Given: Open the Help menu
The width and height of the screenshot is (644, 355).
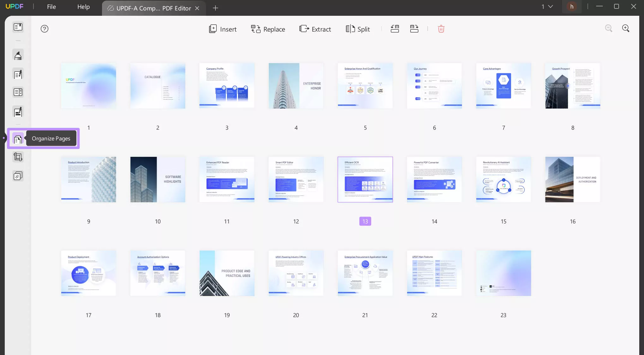Looking at the screenshot, I should 83,7.
